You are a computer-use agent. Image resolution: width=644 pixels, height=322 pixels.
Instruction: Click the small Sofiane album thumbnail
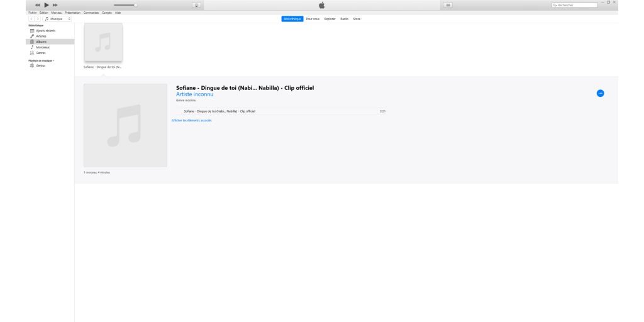tap(103, 42)
